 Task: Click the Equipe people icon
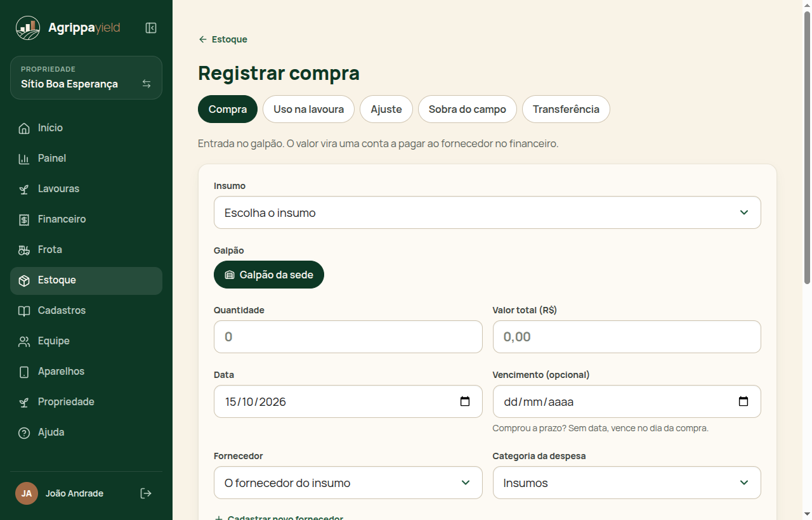[24, 341]
